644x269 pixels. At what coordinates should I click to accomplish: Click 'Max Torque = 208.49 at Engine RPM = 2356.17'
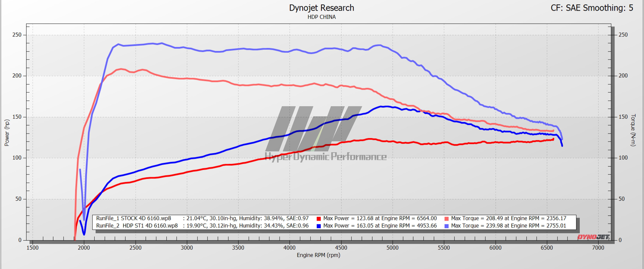point(509,218)
